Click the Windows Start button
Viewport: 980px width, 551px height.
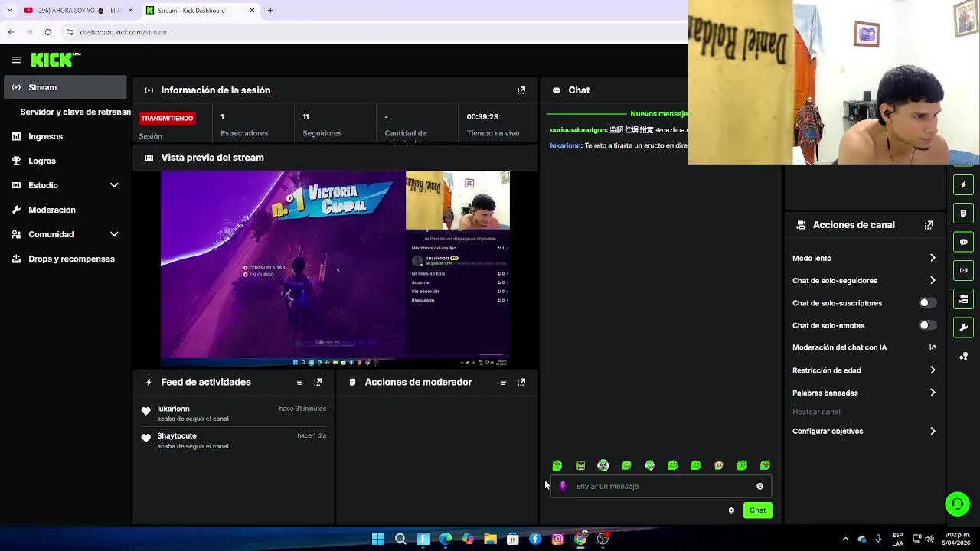(x=377, y=539)
